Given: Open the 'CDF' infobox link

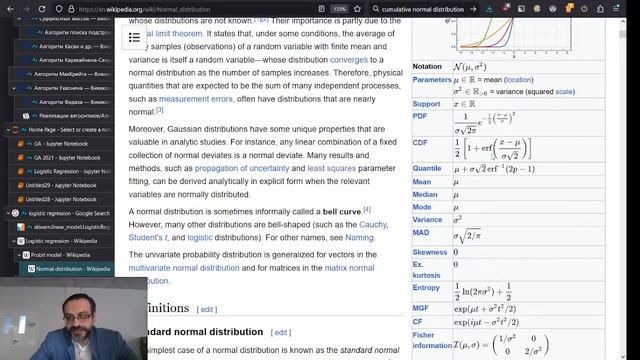Looking at the screenshot, I should tap(420, 143).
